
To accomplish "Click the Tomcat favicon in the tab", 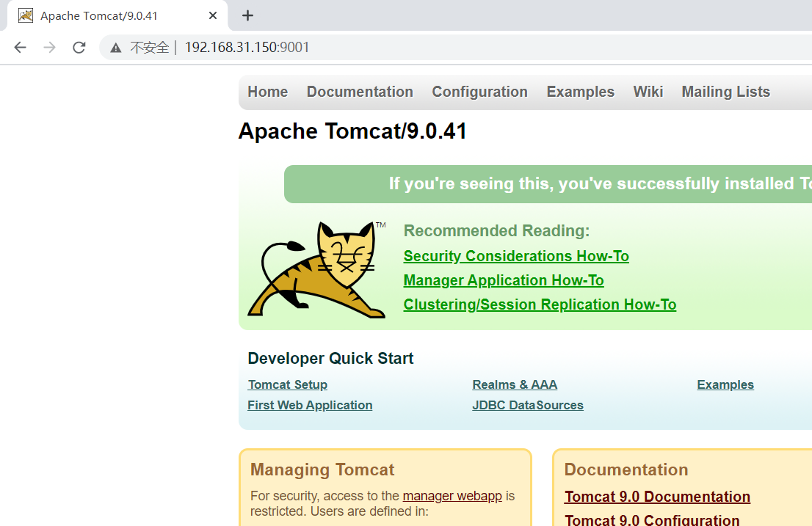I will pos(26,15).
